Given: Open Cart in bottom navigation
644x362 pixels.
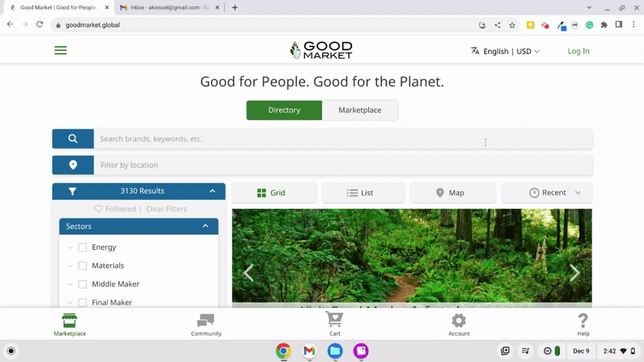Looking at the screenshot, I should (334, 323).
